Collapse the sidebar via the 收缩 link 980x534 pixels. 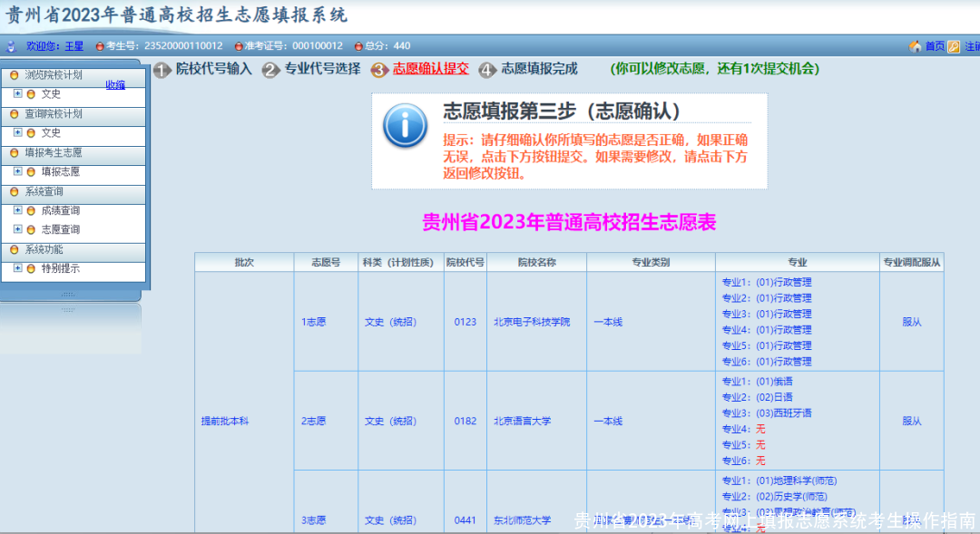click(x=113, y=85)
